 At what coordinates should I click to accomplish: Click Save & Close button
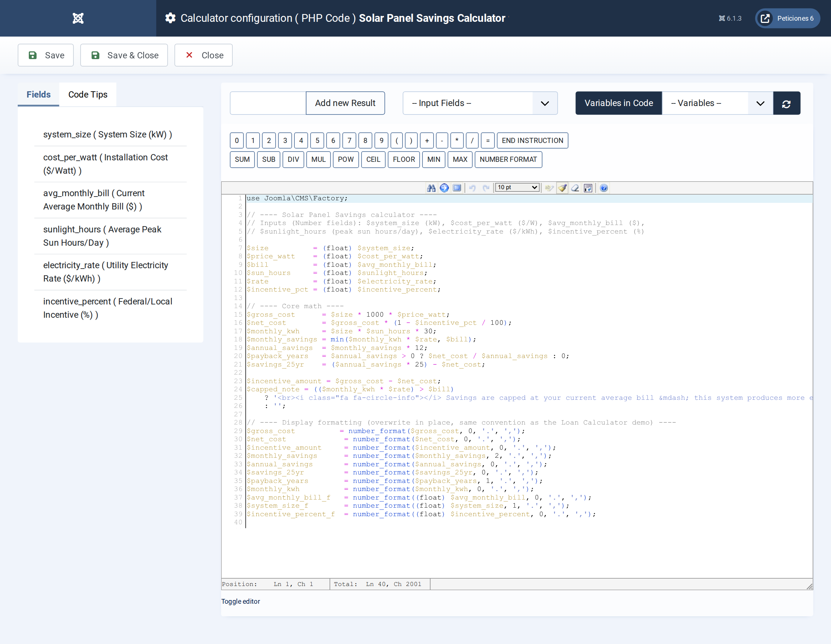(124, 55)
